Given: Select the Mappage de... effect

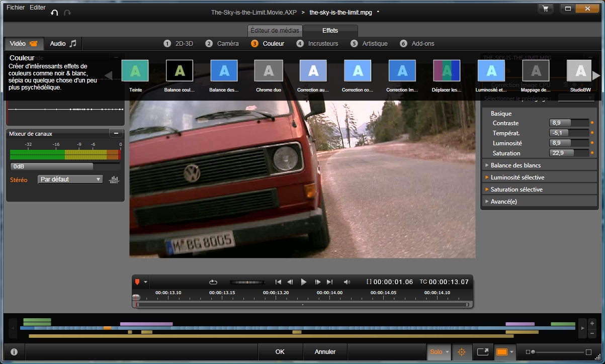Looking at the screenshot, I should 536,71.
